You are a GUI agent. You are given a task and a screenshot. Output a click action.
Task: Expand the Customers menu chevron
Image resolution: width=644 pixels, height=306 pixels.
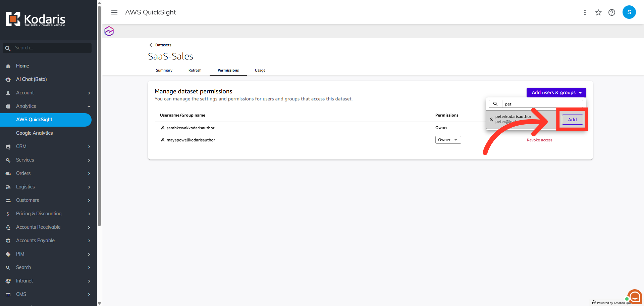pyautogui.click(x=89, y=201)
